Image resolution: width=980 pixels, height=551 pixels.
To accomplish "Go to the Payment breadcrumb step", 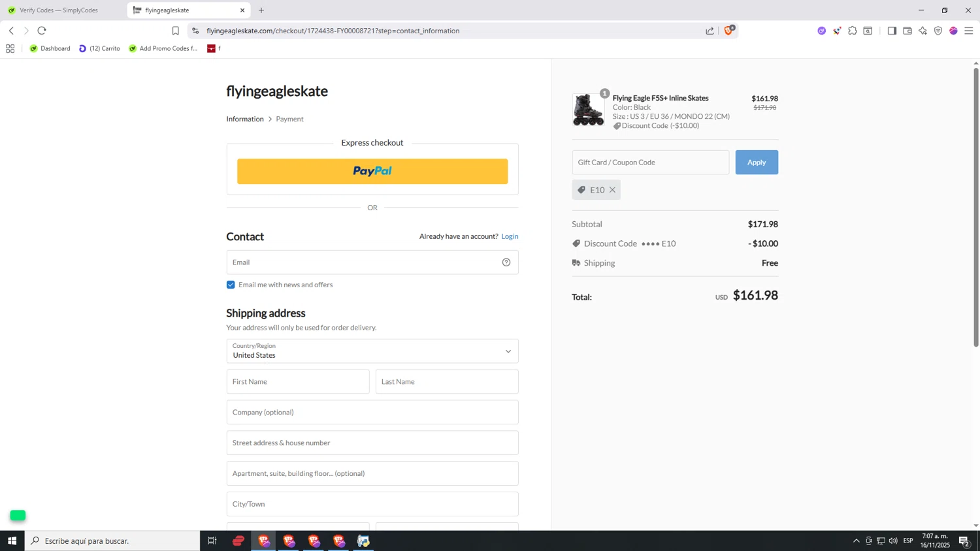I will [x=289, y=119].
